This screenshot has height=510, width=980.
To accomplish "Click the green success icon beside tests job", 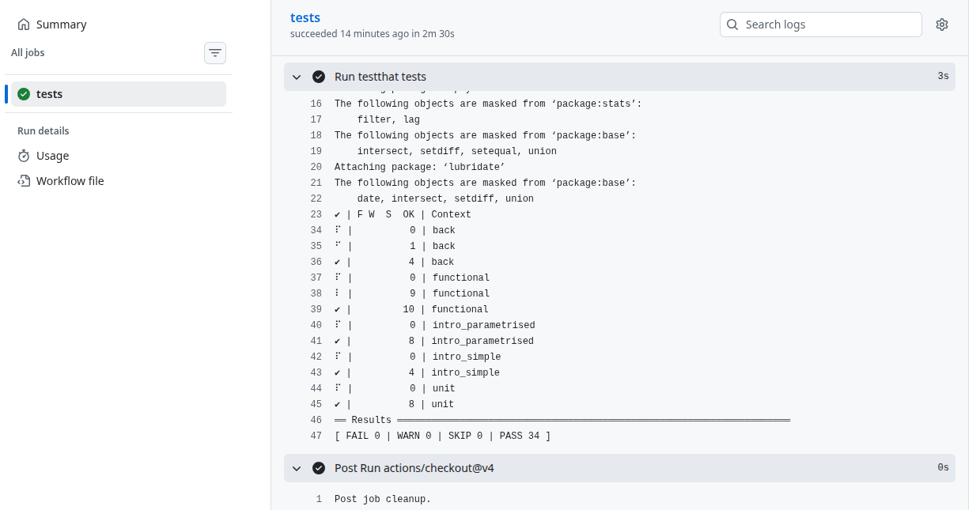I will click(24, 94).
